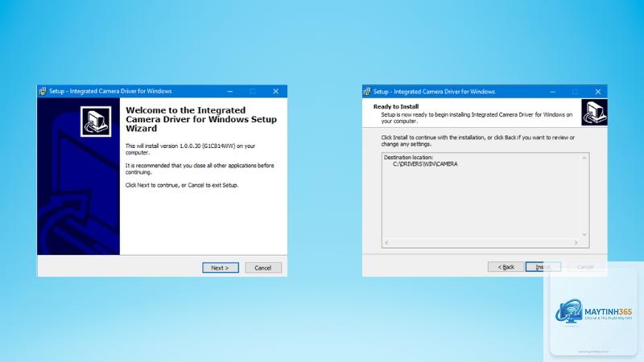Click the setup icon in Ready to Install title bar

pos(367,92)
